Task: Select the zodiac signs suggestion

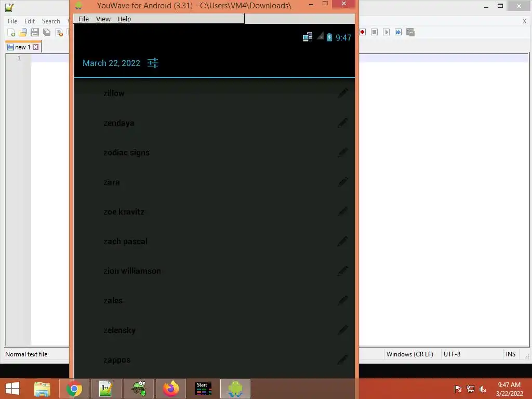Action: (x=126, y=153)
